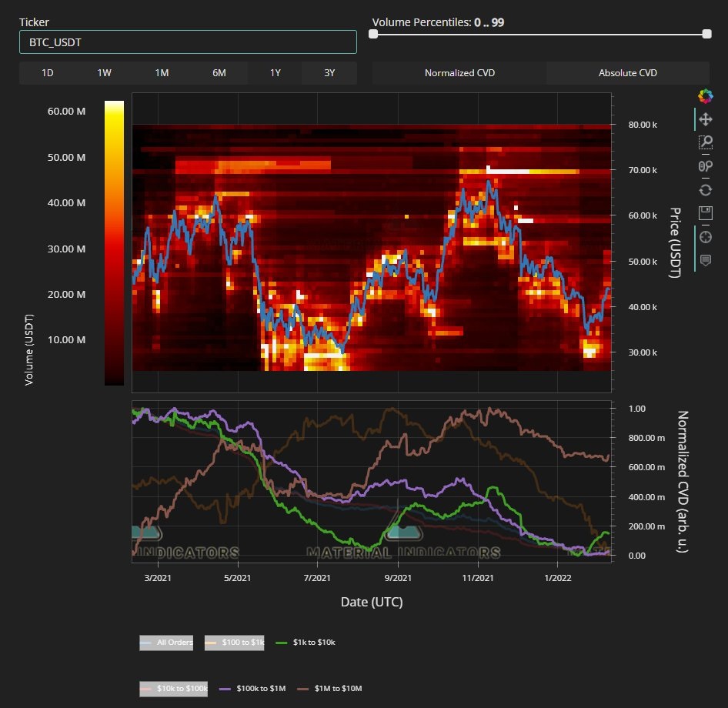Select the 1M time range
728x708 pixels.
tap(162, 73)
